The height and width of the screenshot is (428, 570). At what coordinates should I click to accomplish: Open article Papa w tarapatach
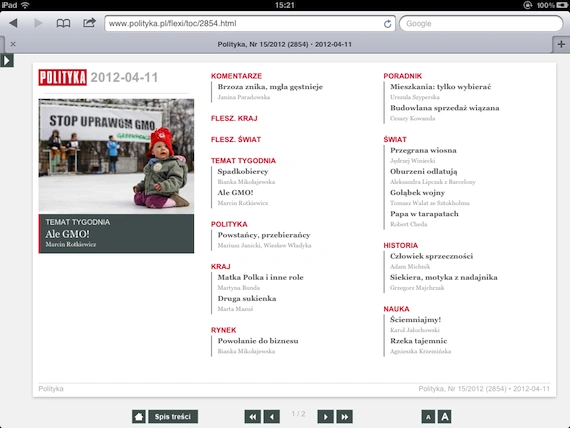[424, 214]
